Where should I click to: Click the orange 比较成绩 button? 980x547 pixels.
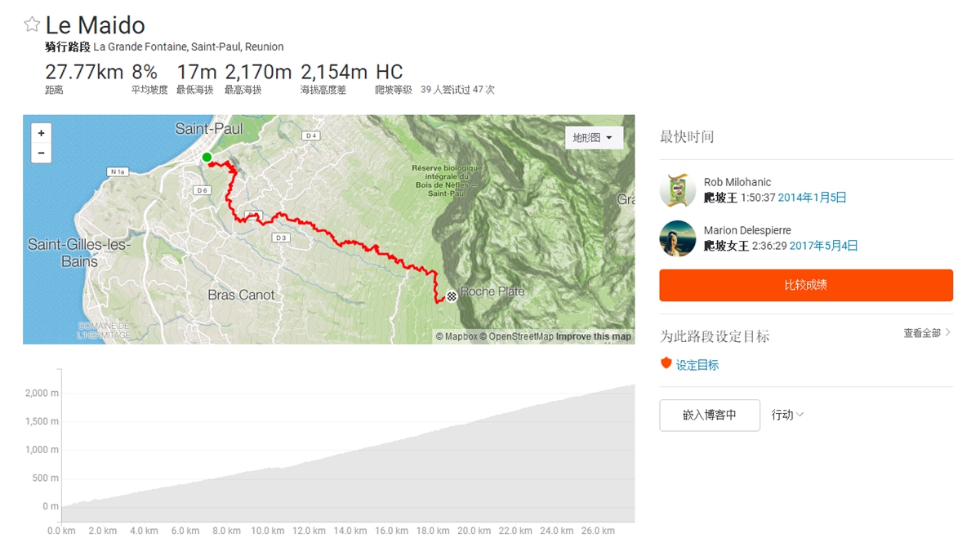tap(806, 285)
